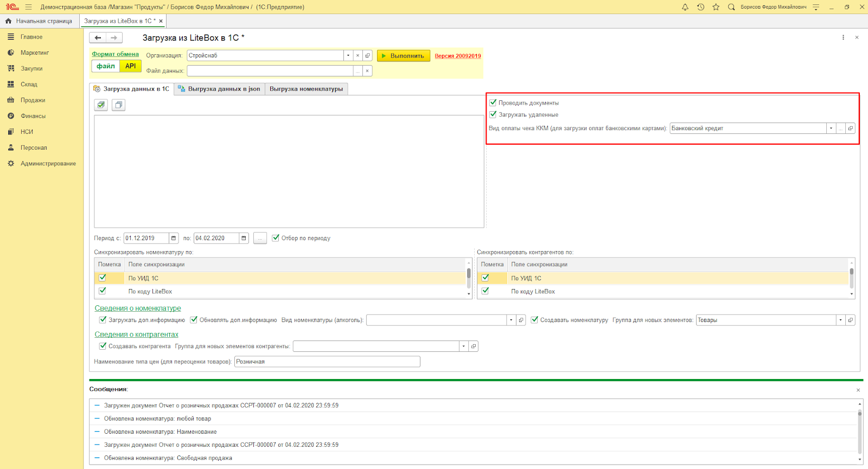
Task: Switch to Выгрузка данных в json tab
Action: (219, 89)
